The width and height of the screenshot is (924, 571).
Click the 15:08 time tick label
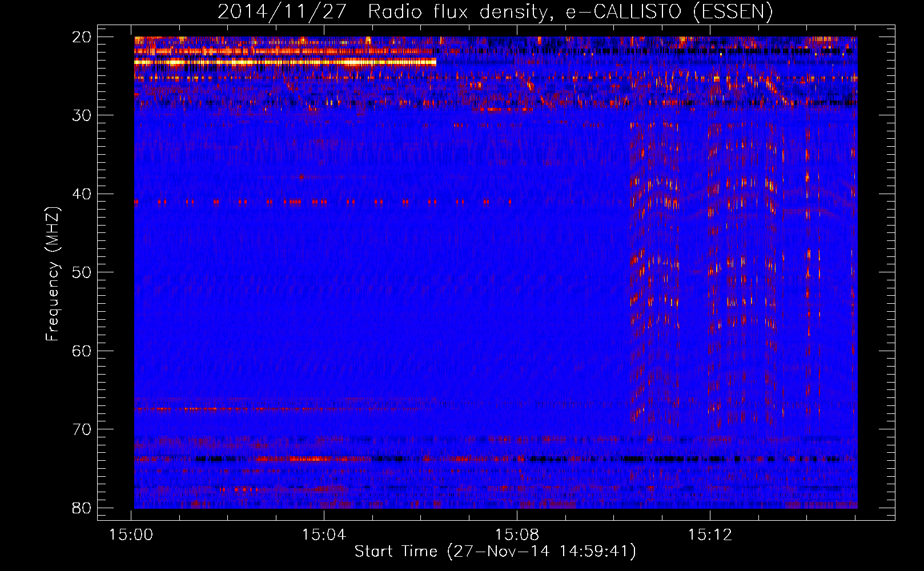pyautogui.click(x=517, y=535)
